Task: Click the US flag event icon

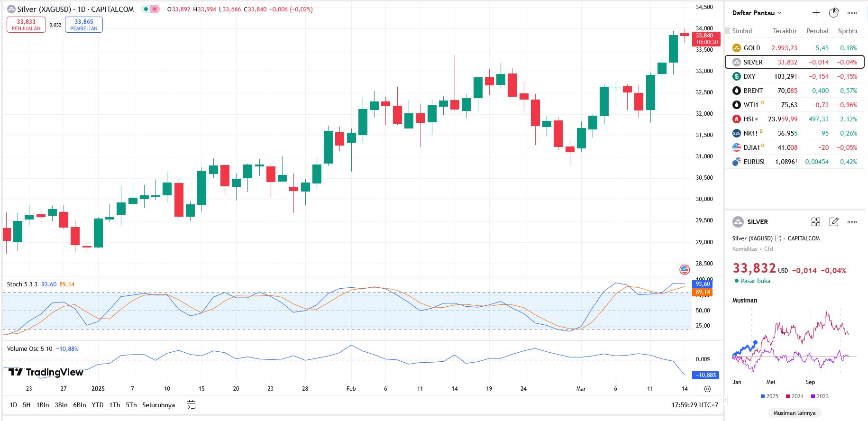Action: click(x=685, y=270)
